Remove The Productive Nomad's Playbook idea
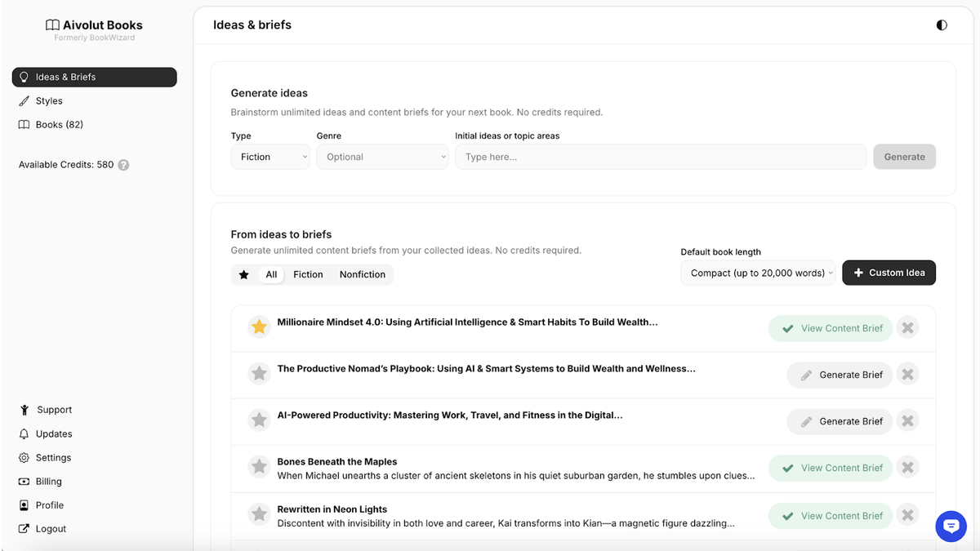Viewport: 980px width, 551px height. (x=907, y=375)
